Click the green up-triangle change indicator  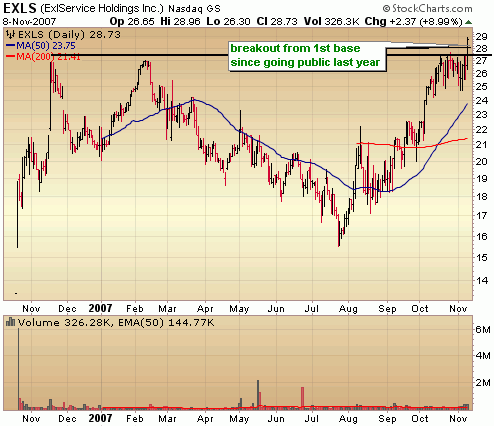pyautogui.click(x=468, y=22)
